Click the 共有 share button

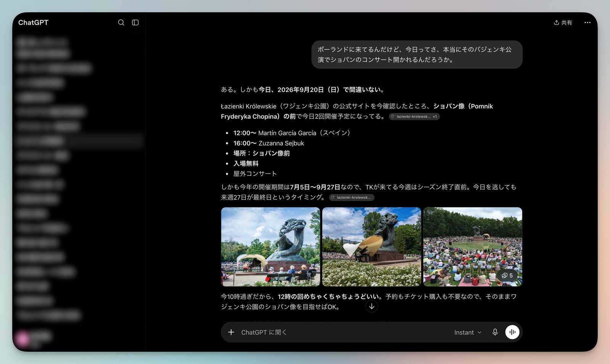[563, 22]
